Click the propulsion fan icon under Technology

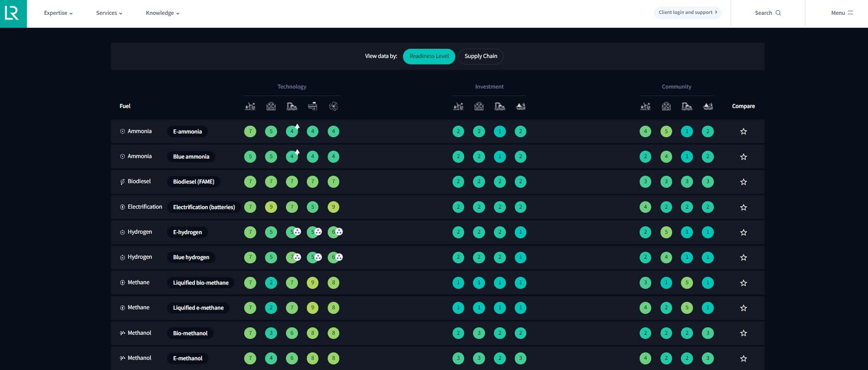pyautogui.click(x=333, y=107)
